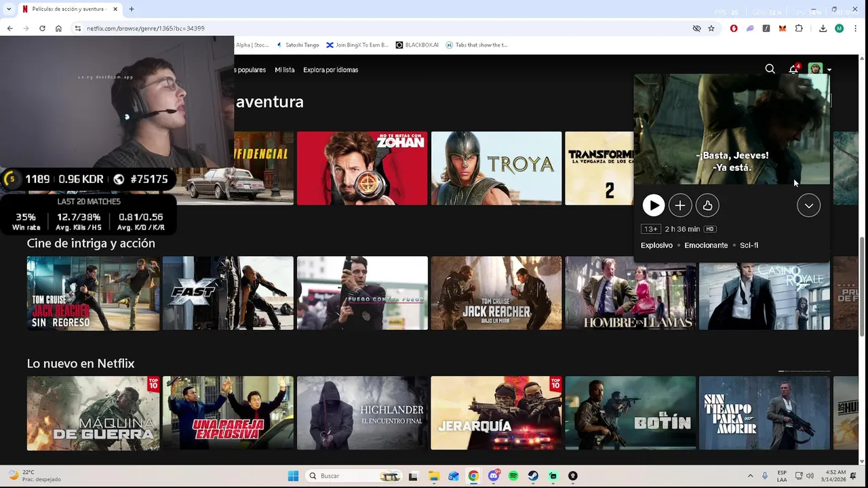The width and height of the screenshot is (868, 488).
Task: Expand more info chevron on preview card
Action: pos(809,205)
